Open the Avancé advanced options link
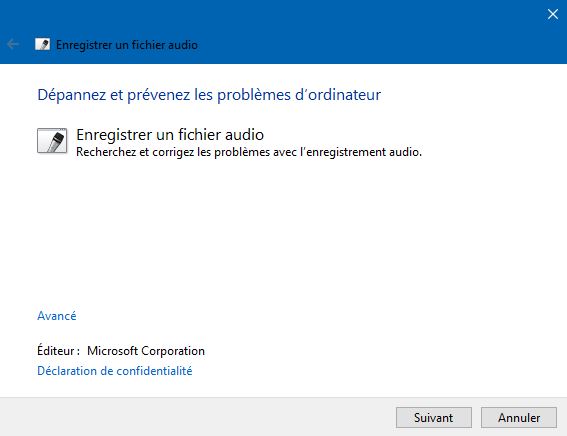Screen dimensions: 567x436 57,316
